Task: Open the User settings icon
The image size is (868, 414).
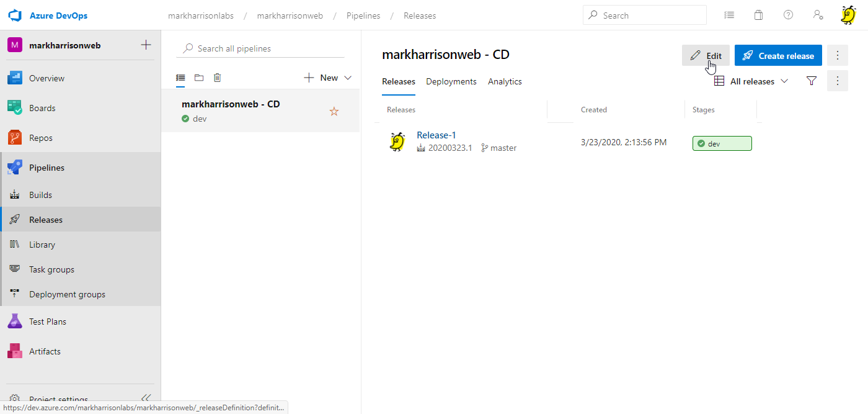Action: point(818,16)
